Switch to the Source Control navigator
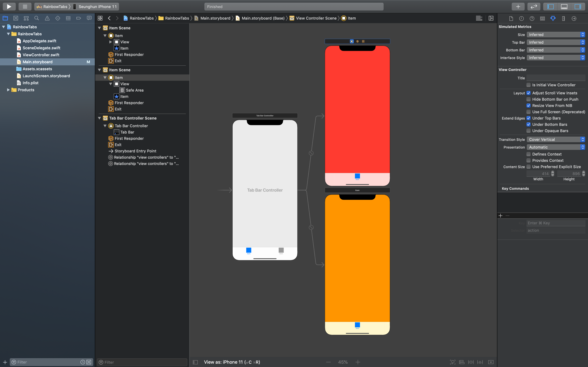 point(16,18)
